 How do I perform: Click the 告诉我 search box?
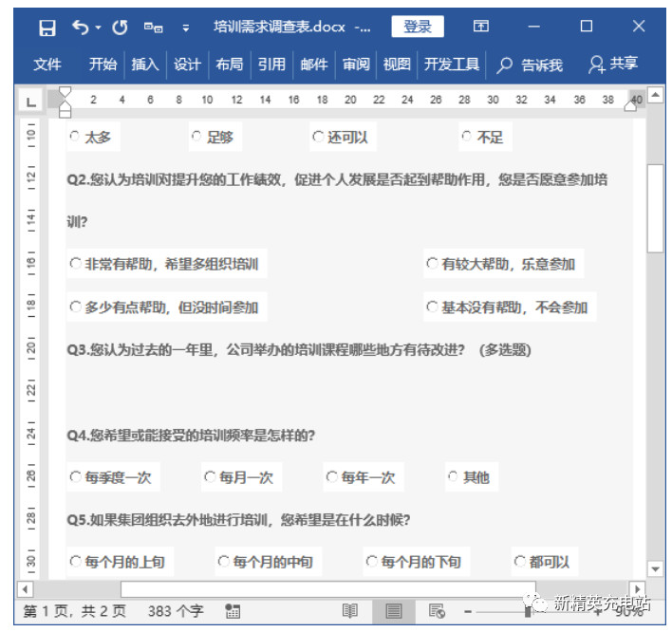click(530, 65)
